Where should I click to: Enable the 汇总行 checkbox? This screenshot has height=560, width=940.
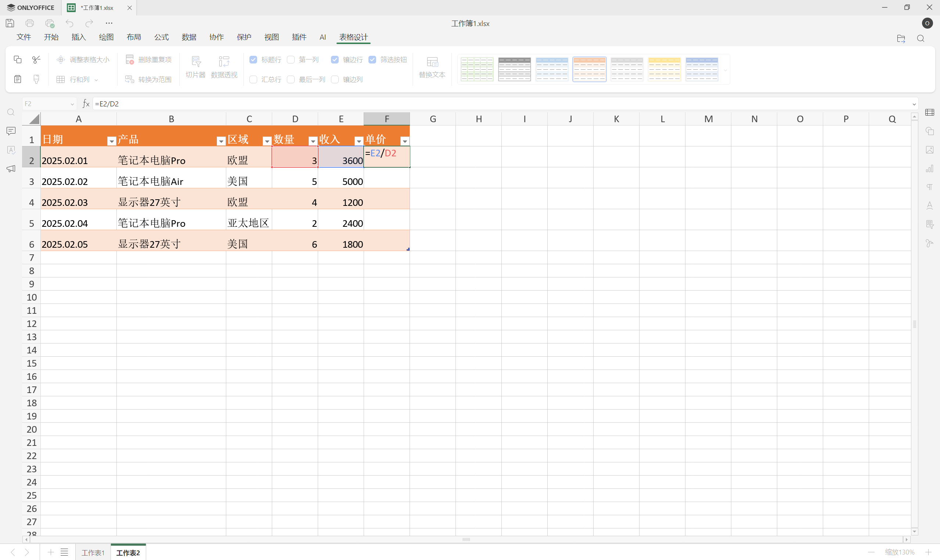click(253, 79)
